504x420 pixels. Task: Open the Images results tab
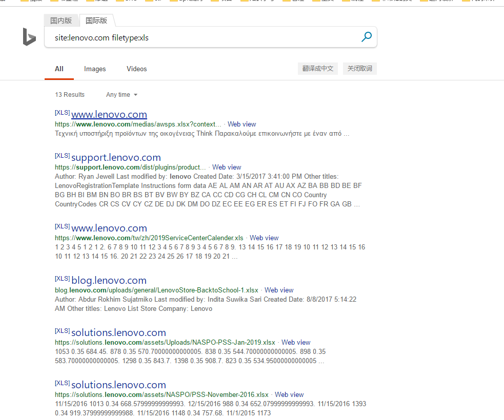[95, 69]
